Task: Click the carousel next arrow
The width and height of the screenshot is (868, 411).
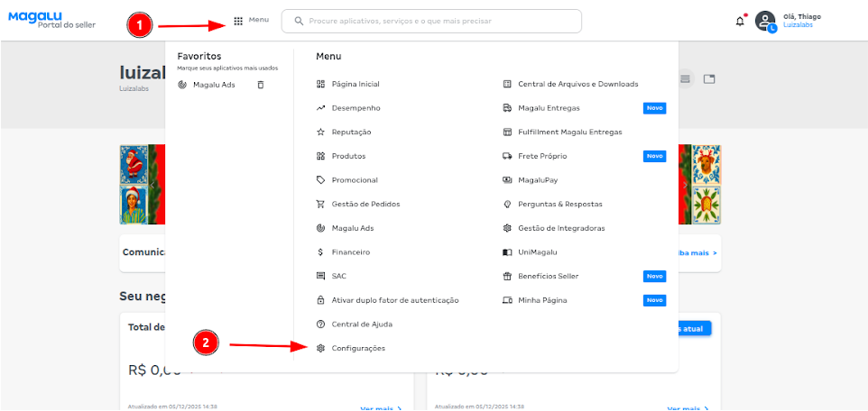Action: [x=686, y=185]
